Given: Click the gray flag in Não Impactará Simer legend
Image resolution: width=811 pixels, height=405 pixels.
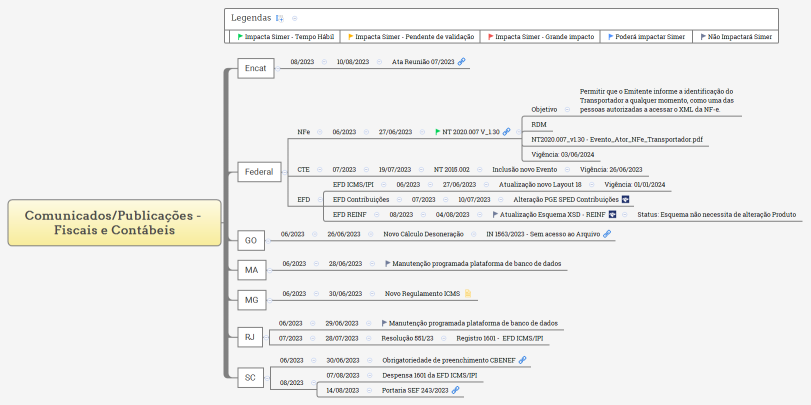Looking at the screenshot, I should [x=703, y=37].
